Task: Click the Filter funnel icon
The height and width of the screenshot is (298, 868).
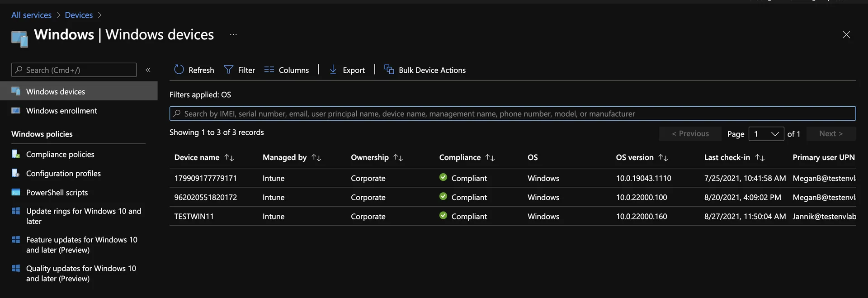Action: [228, 70]
